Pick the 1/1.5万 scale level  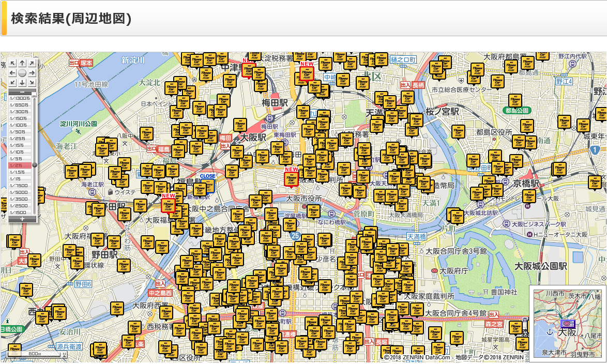(x=20, y=172)
